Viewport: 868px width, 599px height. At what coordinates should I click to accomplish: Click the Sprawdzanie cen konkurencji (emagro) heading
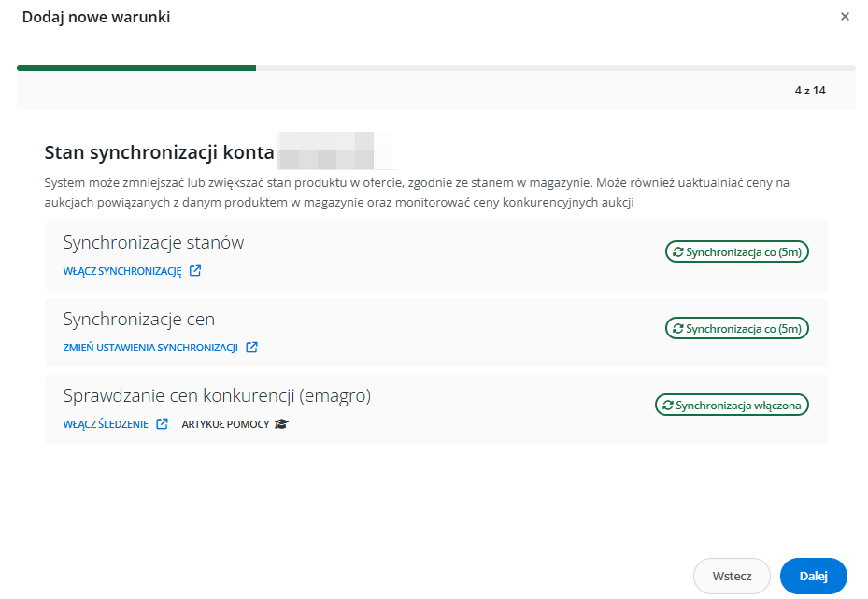217,396
